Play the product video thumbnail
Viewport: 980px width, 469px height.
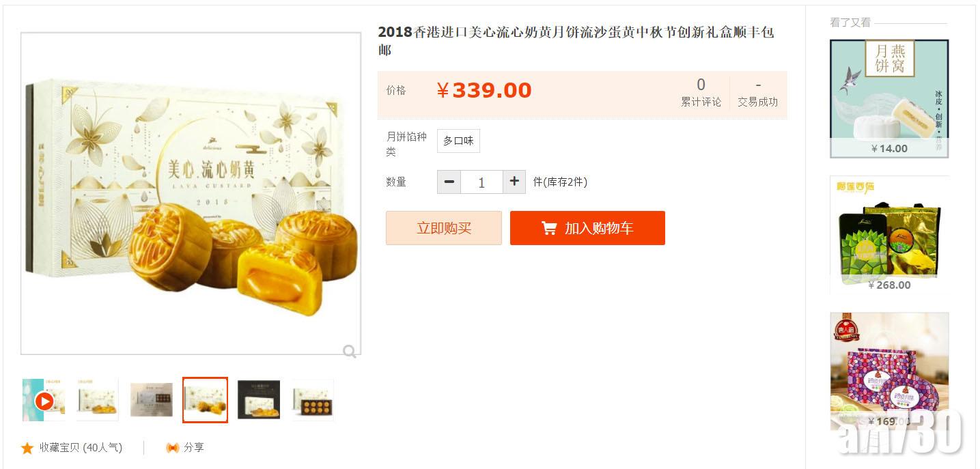click(44, 401)
